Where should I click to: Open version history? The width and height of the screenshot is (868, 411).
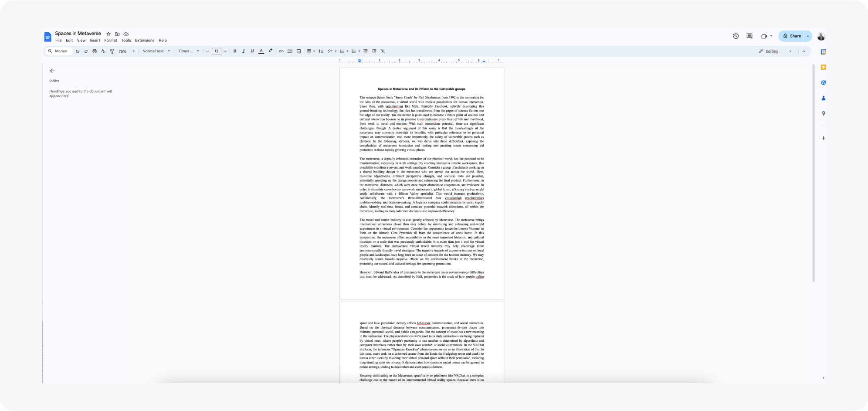coord(736,36)
